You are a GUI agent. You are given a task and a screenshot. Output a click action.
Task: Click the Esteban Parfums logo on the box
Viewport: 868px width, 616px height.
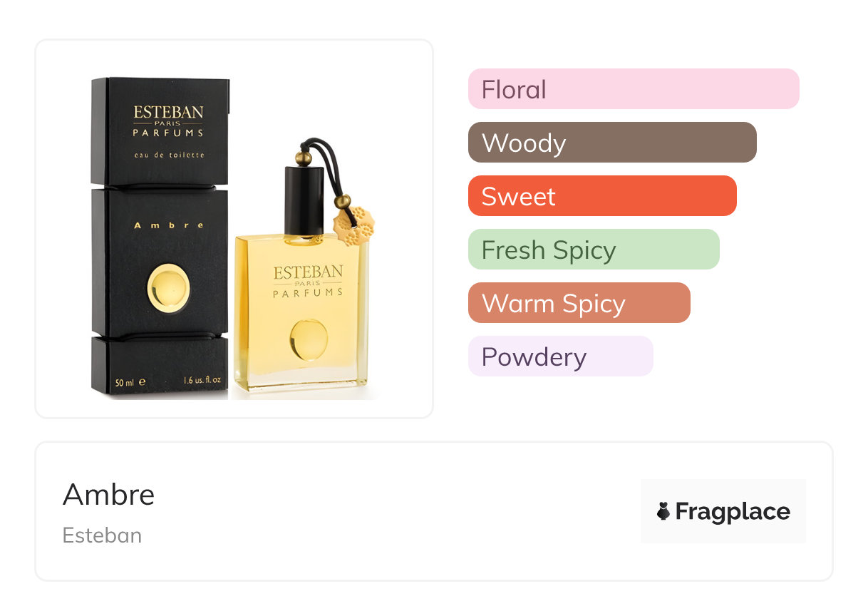click(168, 120)
